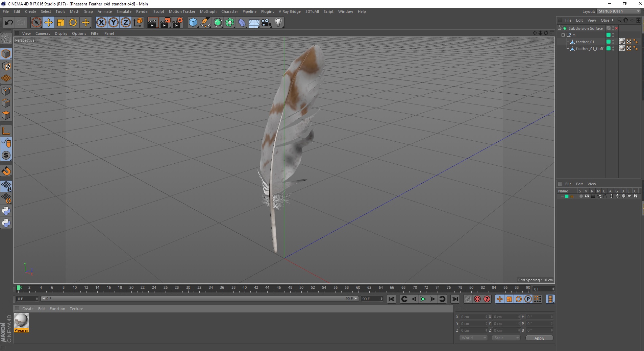Toggle feather_01_fluff visibility dots
644x351 pixels.
click(x=613, y=48)
